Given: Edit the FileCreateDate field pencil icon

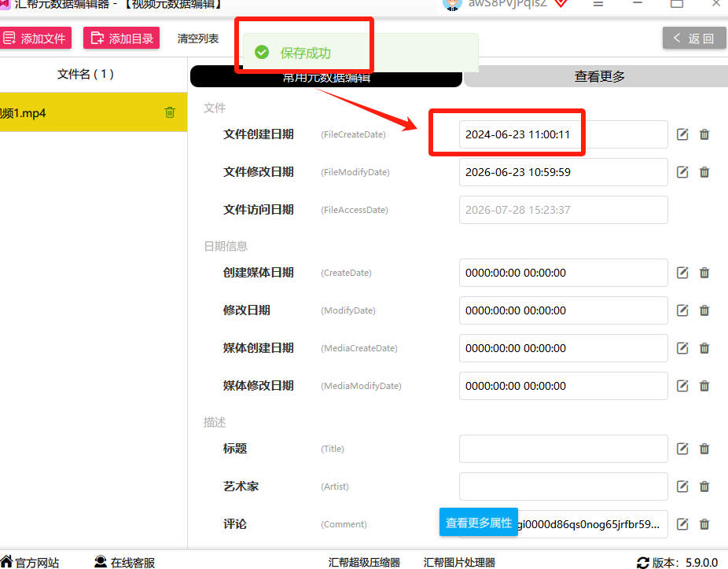Looking at the screenshot, I should pos(682,134).
